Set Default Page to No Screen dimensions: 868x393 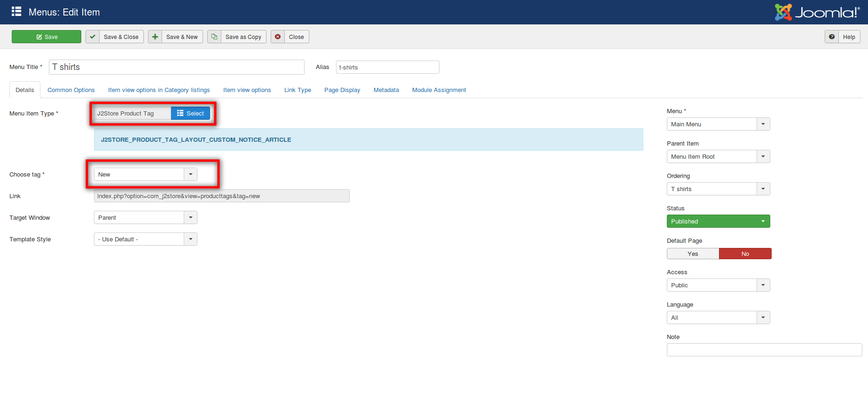coord(745,254)
